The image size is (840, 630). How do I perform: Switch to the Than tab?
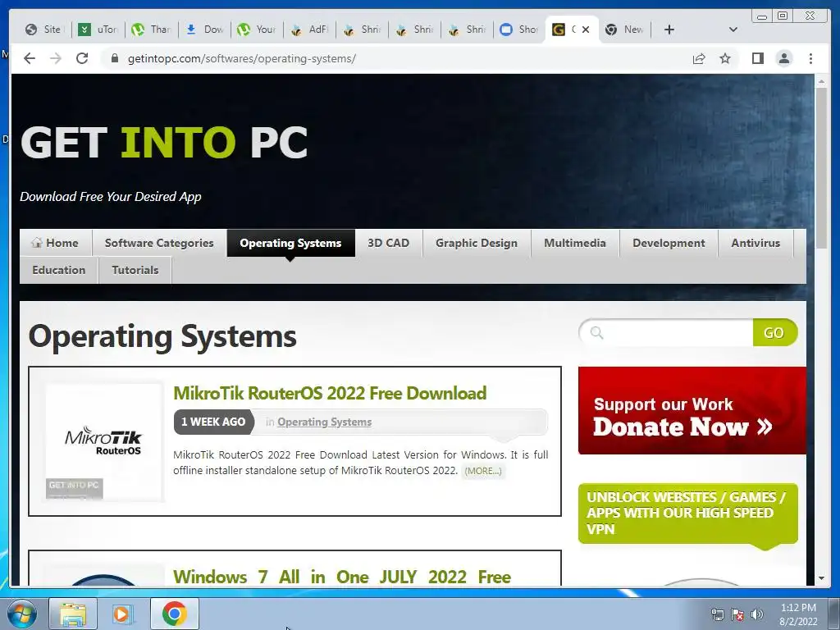[152, 30]
